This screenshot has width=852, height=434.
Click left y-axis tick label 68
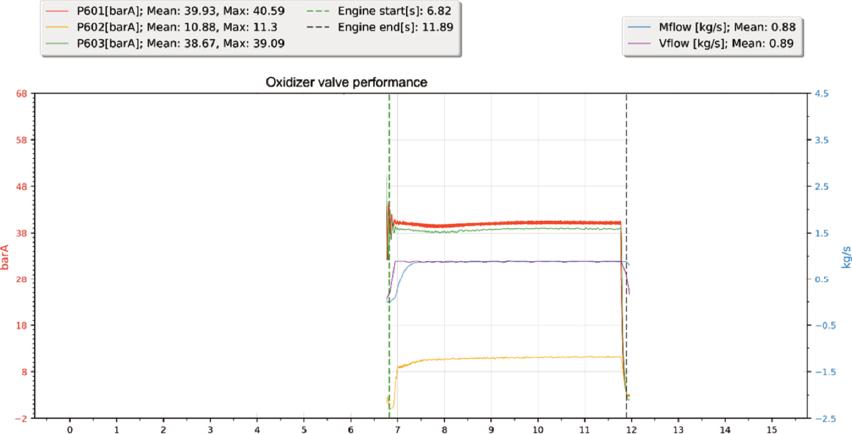click(x=22, y=94)
